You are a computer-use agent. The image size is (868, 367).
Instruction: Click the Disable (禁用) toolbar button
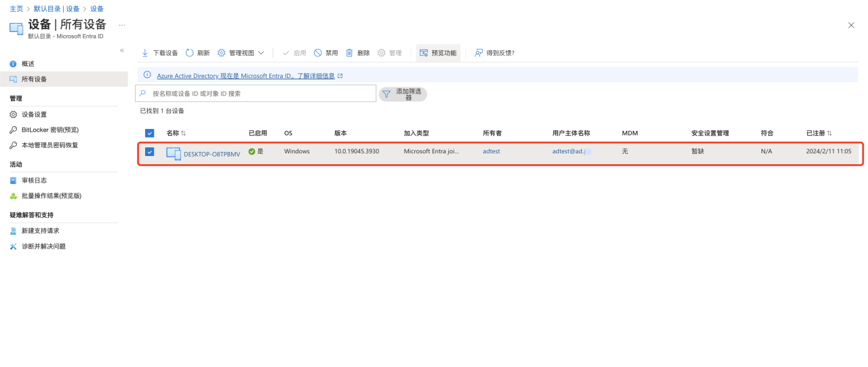tap(326, 53)
